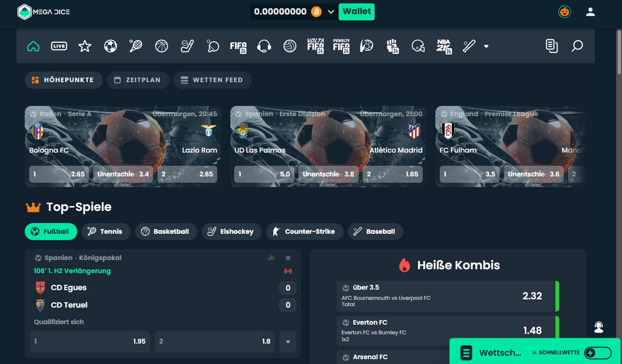Bet on Atlético Madrid odds 1.65
Viewport: 622px width, 364px height.
(393, 174)
